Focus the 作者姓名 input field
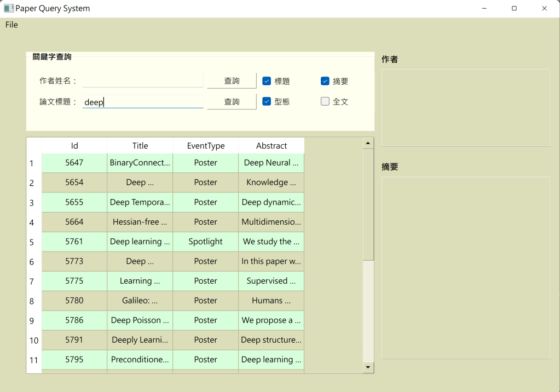560x392 pixels. [142, 81]
